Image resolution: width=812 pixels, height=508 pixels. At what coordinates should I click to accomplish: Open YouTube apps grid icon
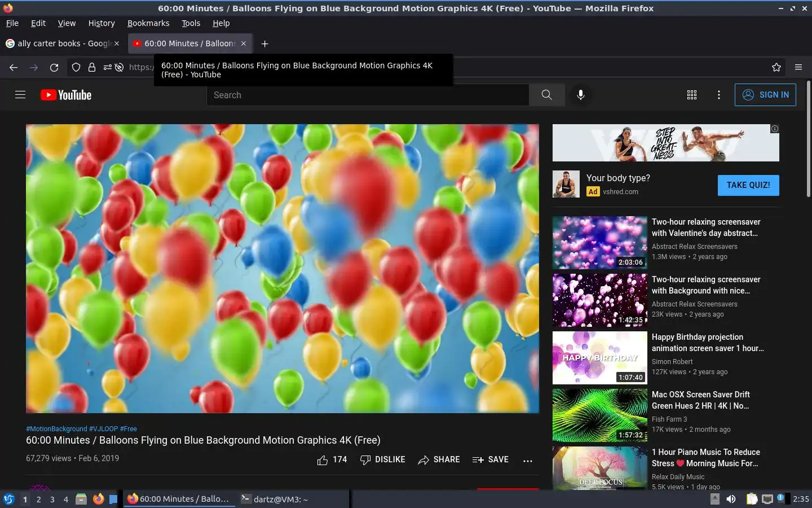pos(692,95)
